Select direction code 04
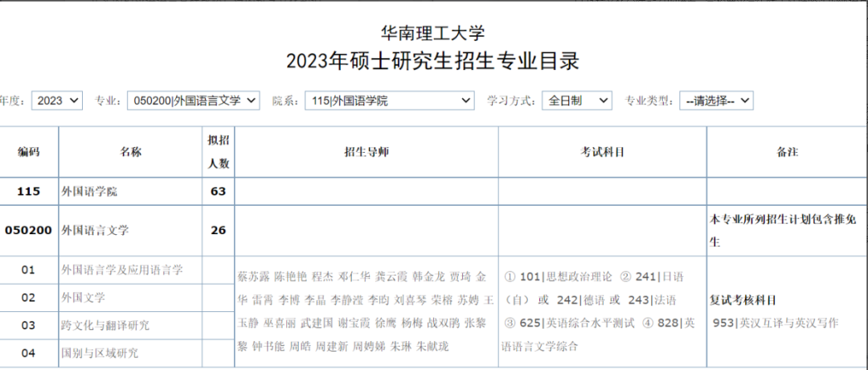 tap(28, 353)
